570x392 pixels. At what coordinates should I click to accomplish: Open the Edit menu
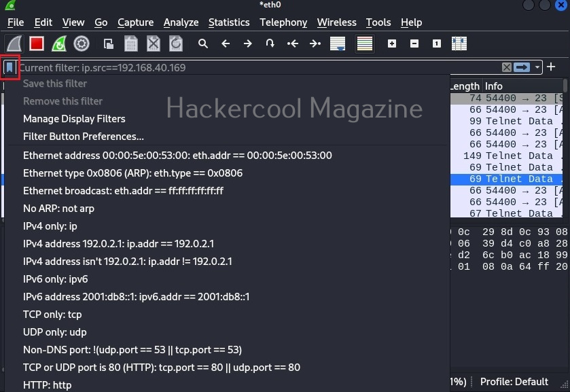point(43,22)
